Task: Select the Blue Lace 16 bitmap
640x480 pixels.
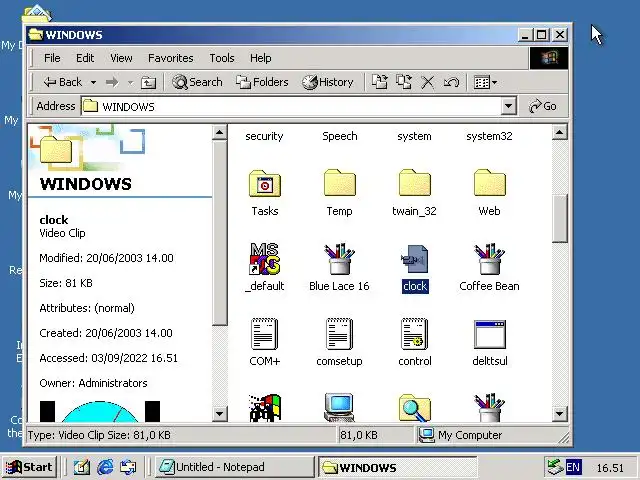Action: pyautogui.click(x=340, y=259)
